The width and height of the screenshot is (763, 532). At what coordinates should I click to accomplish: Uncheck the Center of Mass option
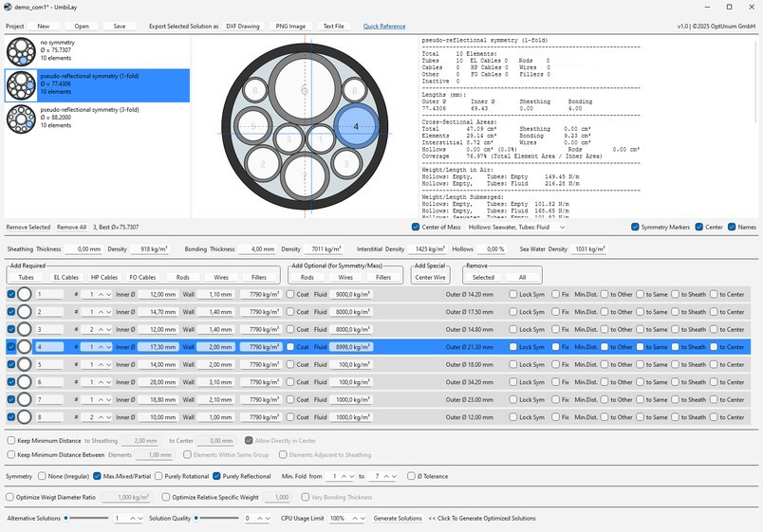[x=417, y=228]
